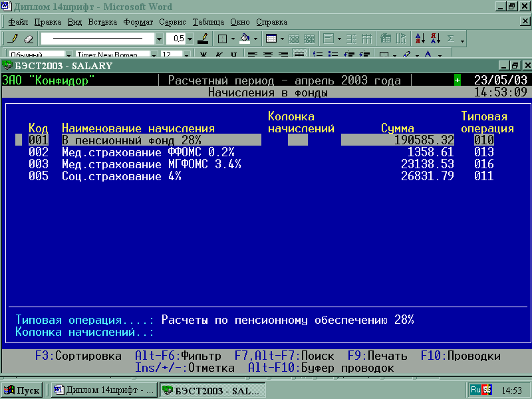This screenshot has height=399, width=532.
Task: Click Distribute Columns Evenly icon
Action: (x=367, y=39)
